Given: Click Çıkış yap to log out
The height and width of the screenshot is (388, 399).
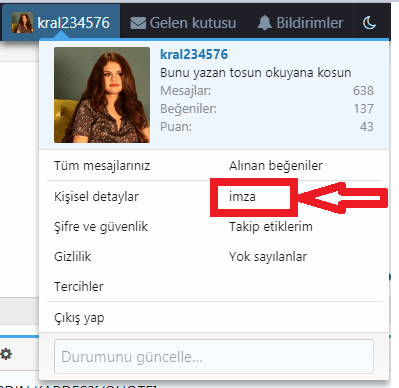Looking at the screenshot, I should point(79,318).
